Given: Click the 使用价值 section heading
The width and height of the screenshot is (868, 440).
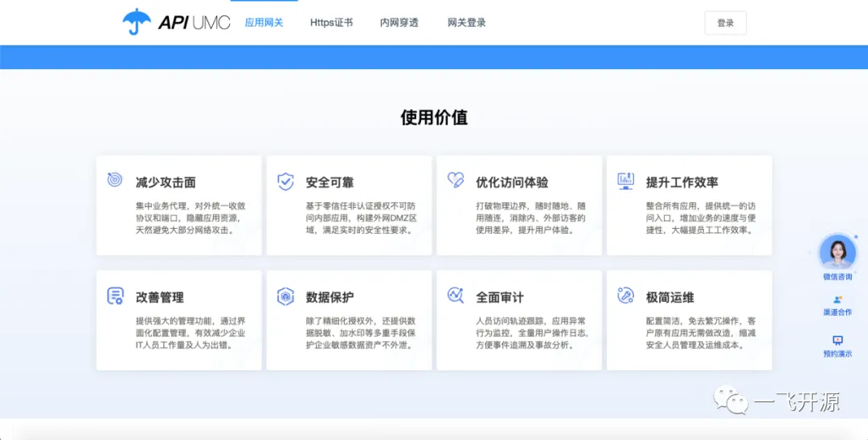Looking at the screenshot, I should (434, 118).
